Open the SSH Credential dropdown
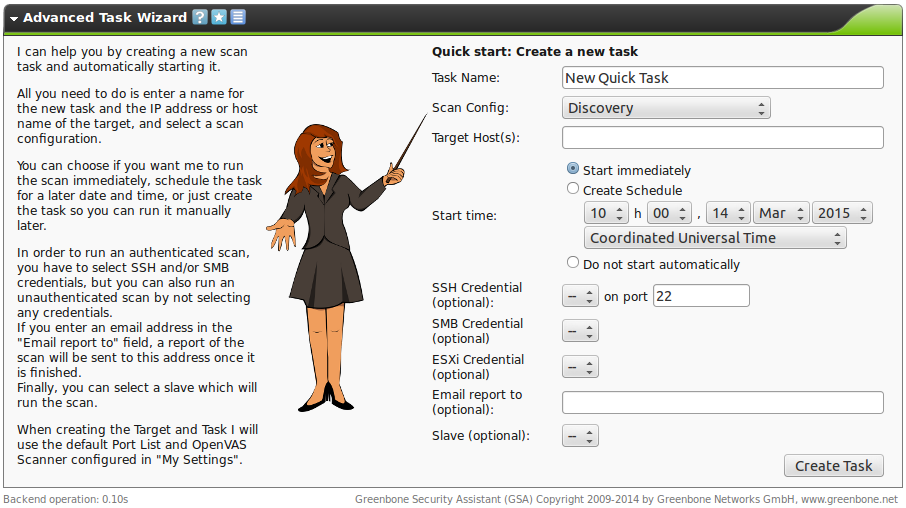This screenshot has height=508, width=906. [x=580, y=296]
